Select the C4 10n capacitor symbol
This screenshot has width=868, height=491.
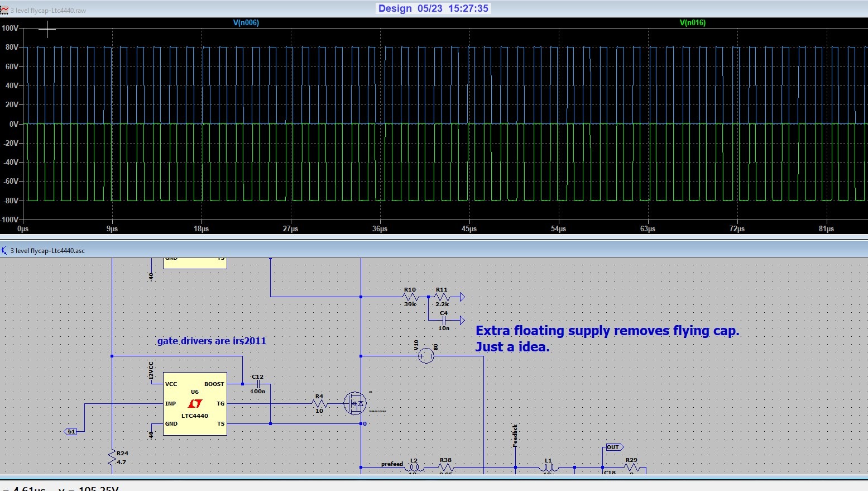click(x=444, y=321)
